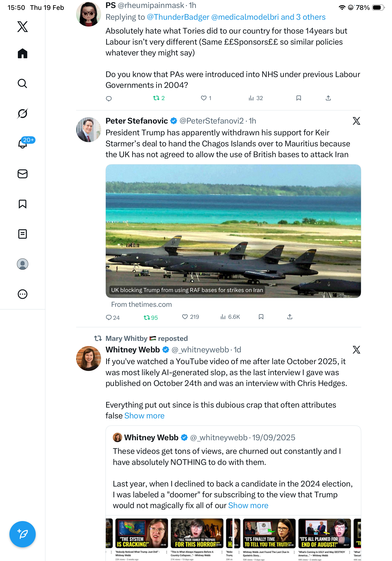Open the Grok icon in sidebar
Viewport: 392px width, 561px height.
point(22,113)
